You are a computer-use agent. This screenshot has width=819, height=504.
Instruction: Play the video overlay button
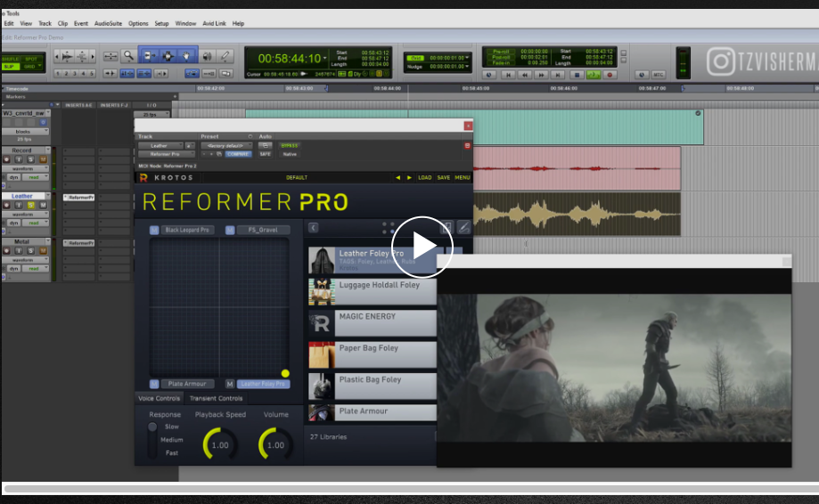coord(422,247)
